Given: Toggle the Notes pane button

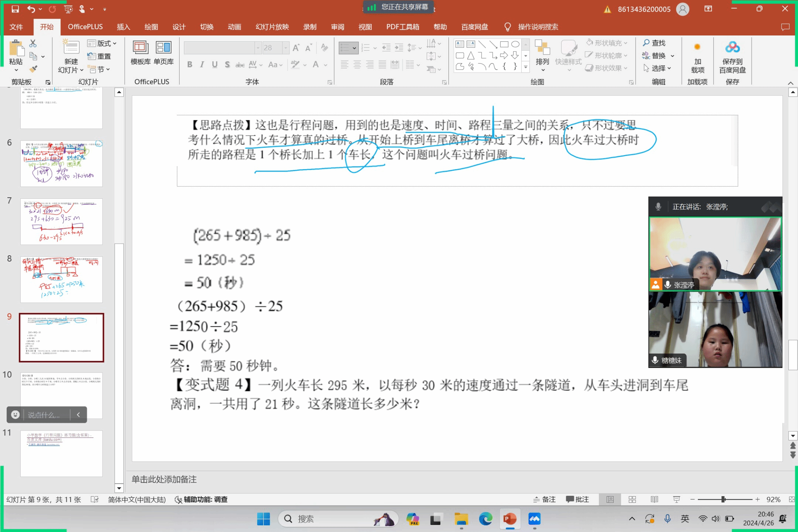Looking at the screenshot, I should (544, 500).
